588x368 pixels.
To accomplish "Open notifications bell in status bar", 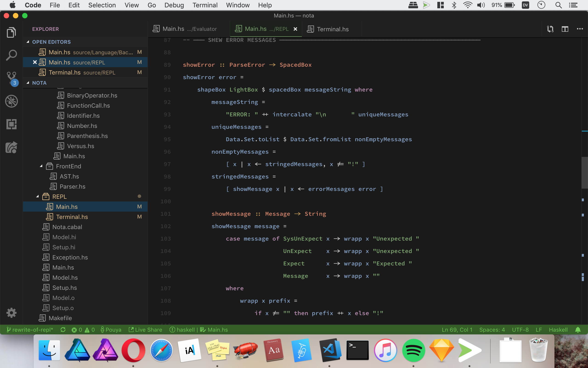I will pos(578,330).
